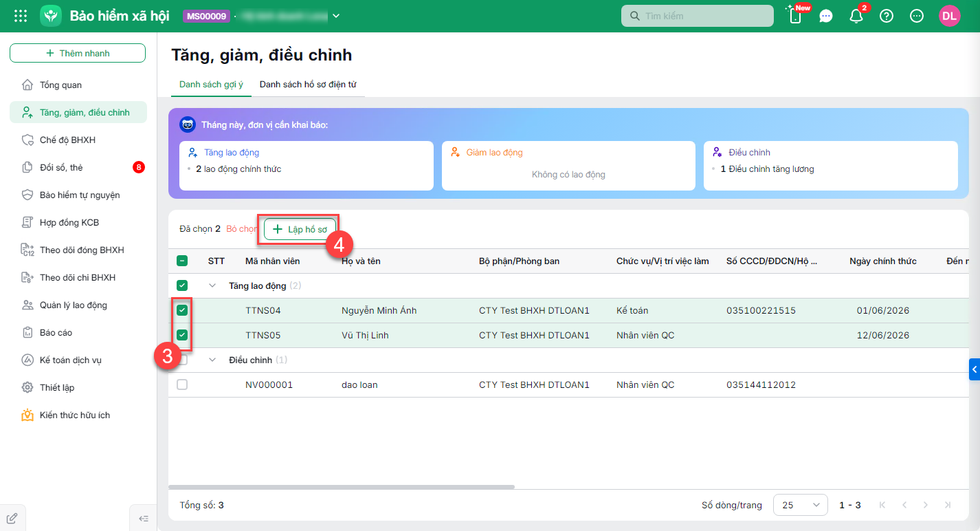Click the Bảo hiểm xã hội logo icon
Image resolution: width=980 pixels, height=531 pixels.
pos(51,16)
